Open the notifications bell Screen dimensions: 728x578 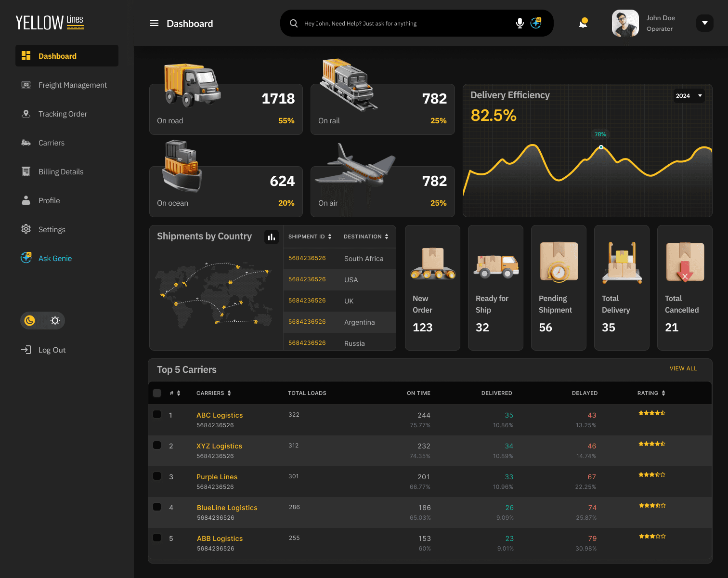tap(583, 23)
